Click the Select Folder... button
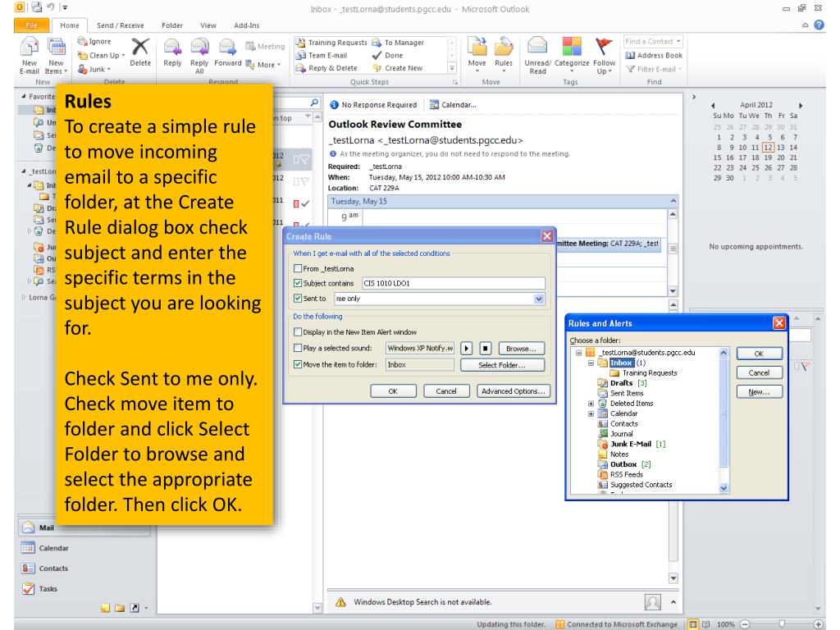Screen dimensions: 840x630 click(x=502, y=365)
